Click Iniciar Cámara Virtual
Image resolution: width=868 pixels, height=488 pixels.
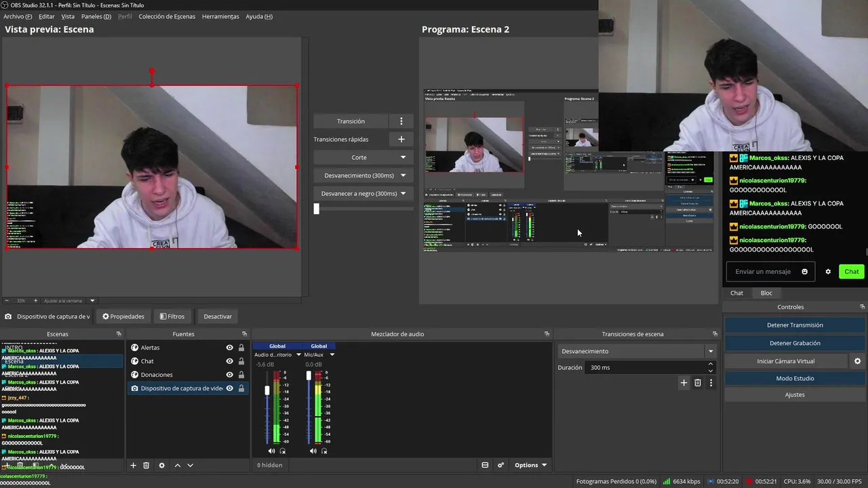tap(786, 361)
